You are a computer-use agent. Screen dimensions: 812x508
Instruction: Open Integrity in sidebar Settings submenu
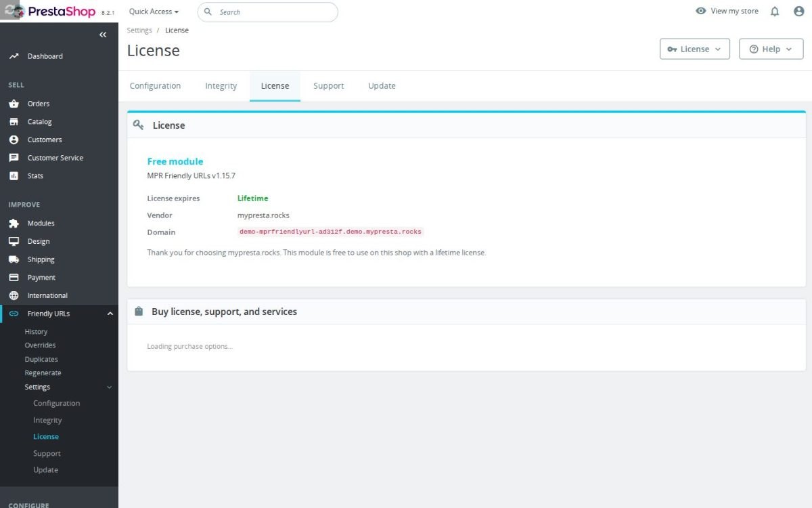[x=47, y=420]
